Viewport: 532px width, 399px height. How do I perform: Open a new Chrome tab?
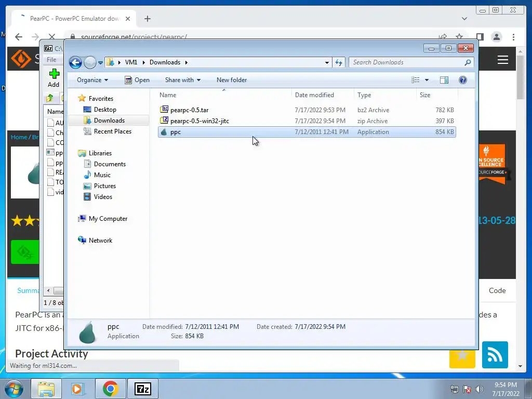pyautogui.click(x=147, y=19)
